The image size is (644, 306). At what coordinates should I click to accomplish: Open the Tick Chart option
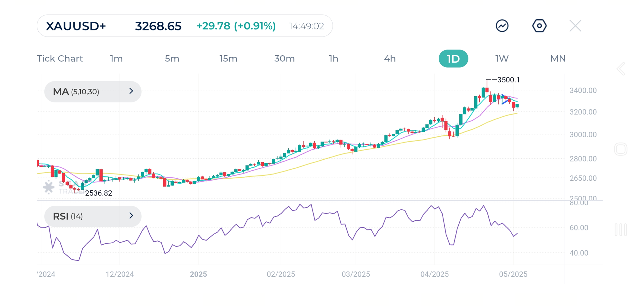60,58
